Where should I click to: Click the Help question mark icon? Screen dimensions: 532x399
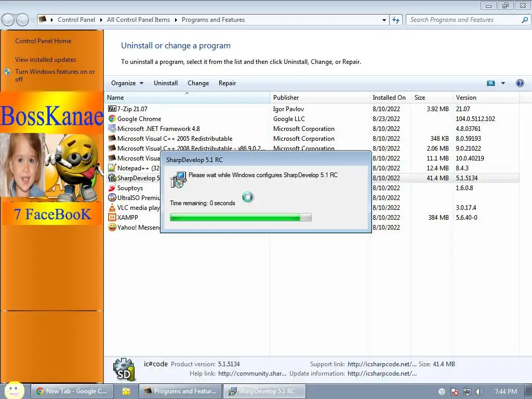(x=520, y=83)
